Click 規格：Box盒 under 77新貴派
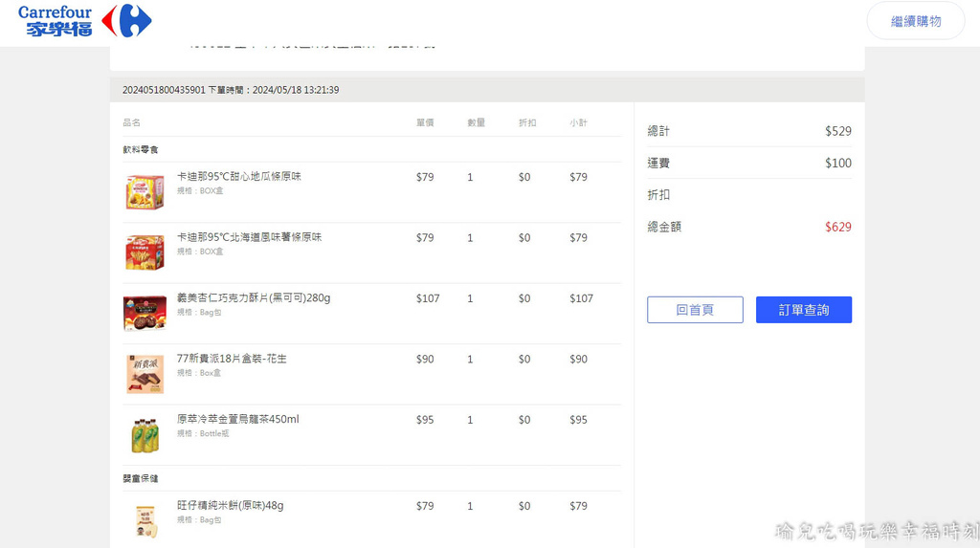The height and width of the screenshot is (548, 980). pos(199,373)
